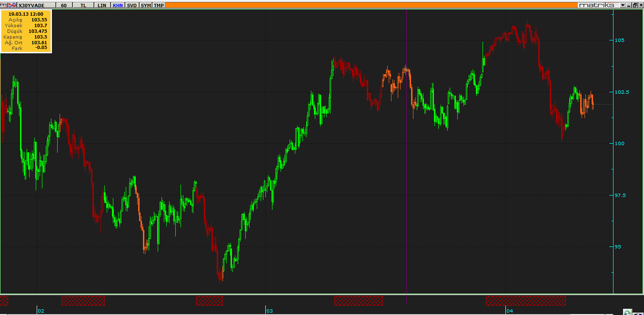
Task: Open the X30YVADE symbol selector
Action: point(36,5)
